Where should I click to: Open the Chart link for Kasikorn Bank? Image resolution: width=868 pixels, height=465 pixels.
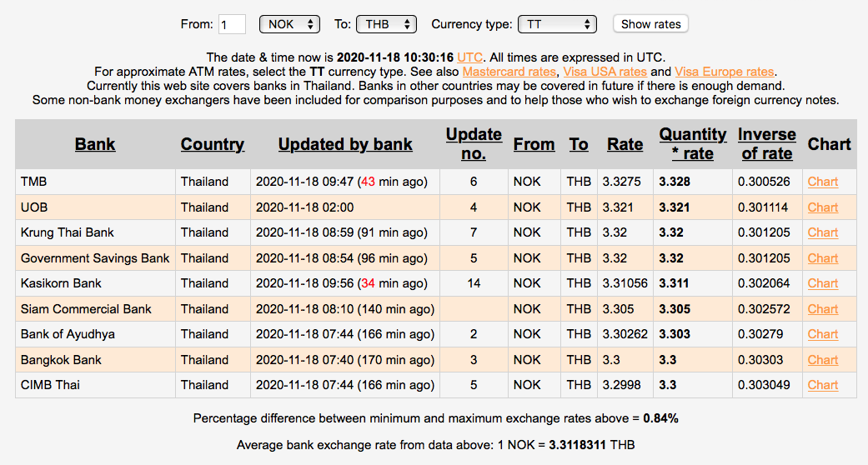point(823,283)
